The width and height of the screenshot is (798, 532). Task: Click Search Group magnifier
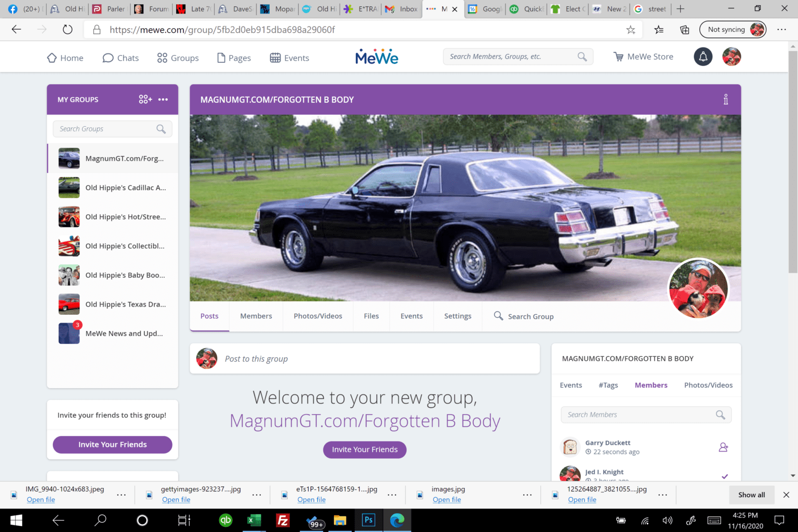tap(498, 315)
